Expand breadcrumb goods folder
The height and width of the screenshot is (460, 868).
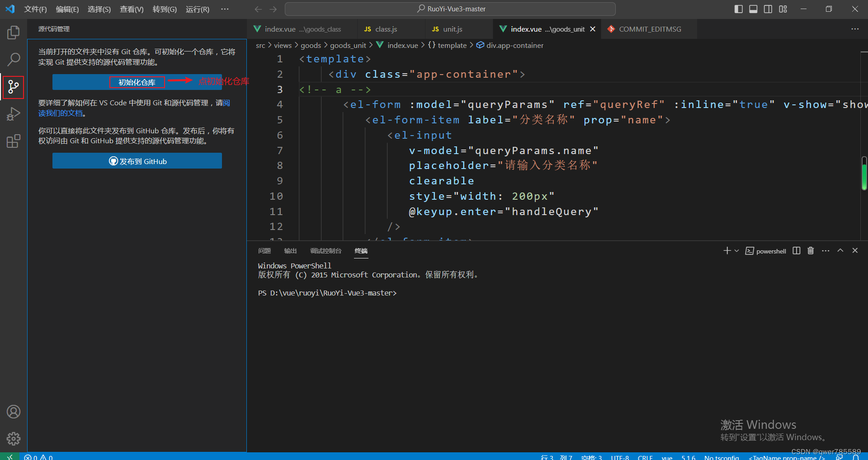pyautogui.click(x=311, y=45)
